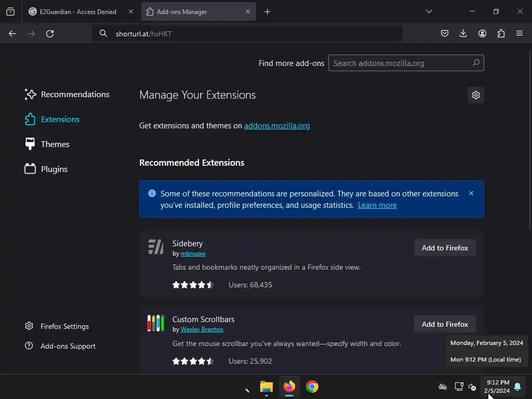Click the Recommended Extensions heading
This screenshot has width=532, height=399.
point(192,163)
